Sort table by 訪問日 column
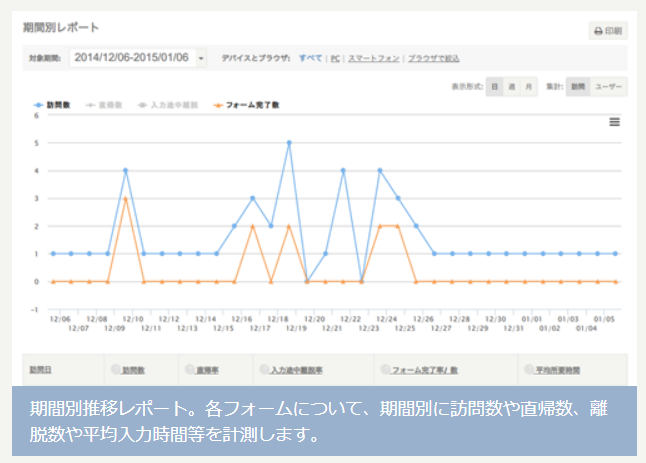646x463 pixels. [x=40, y=370]
